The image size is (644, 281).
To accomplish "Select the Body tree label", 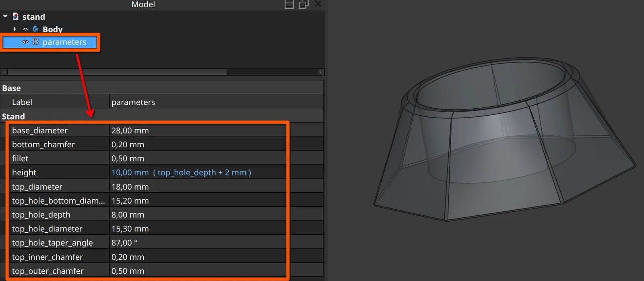I will click(53, 29).
